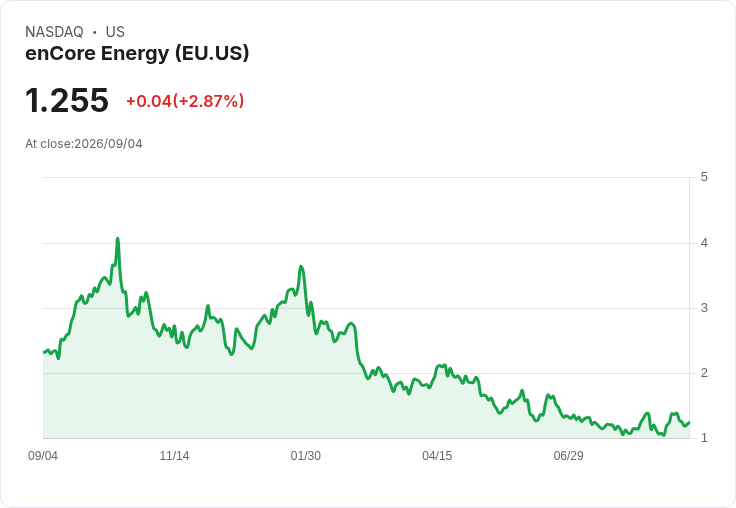Click the 1 value on price axis

704,438
